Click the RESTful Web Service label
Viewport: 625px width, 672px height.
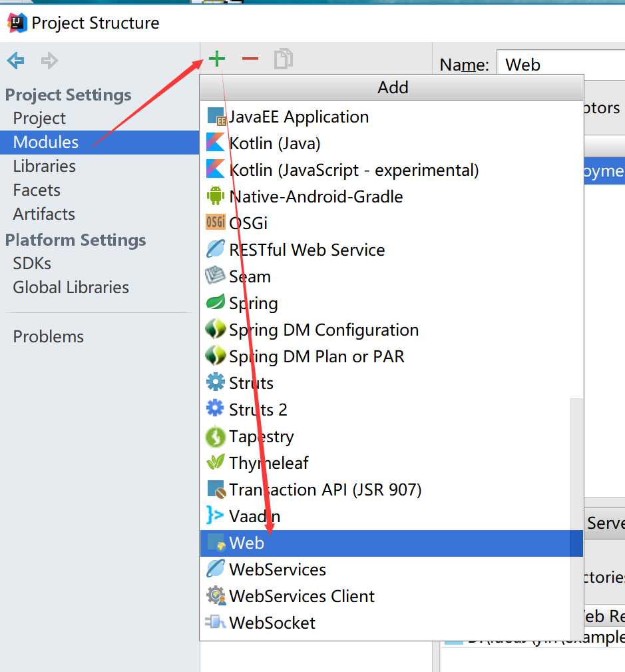point(307,250)
